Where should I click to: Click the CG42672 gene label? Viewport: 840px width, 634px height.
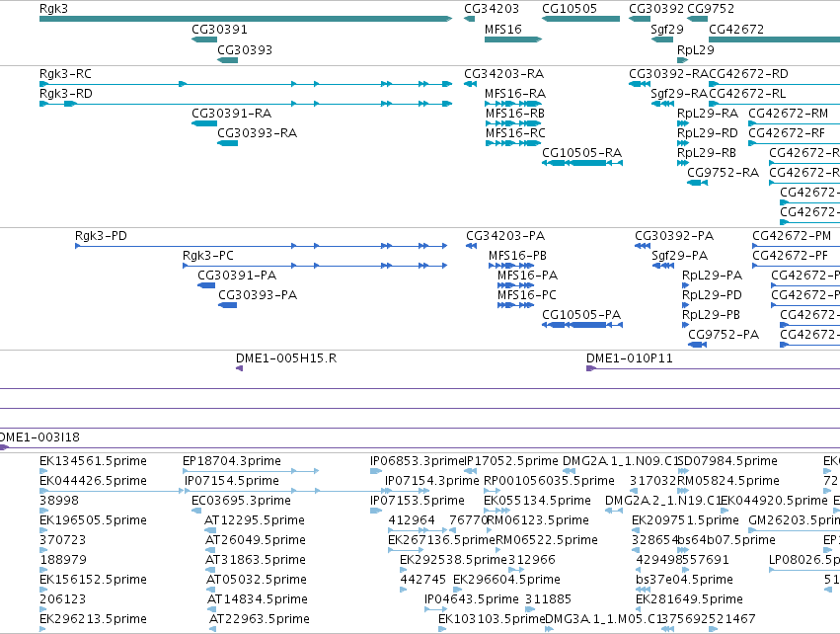(x=736, y=30)
